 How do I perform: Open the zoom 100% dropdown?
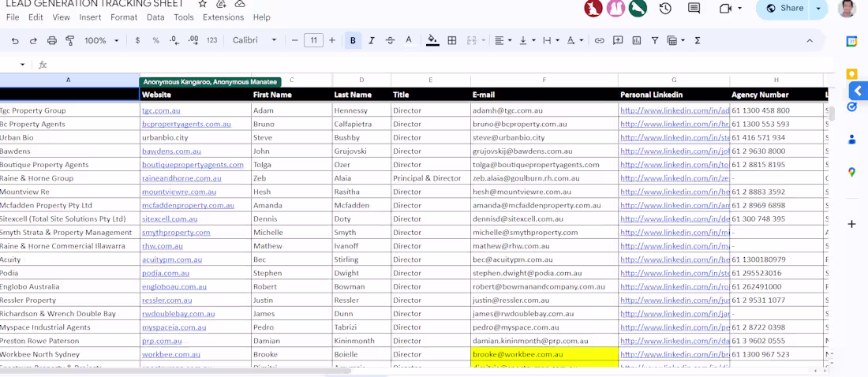(100, 40)
